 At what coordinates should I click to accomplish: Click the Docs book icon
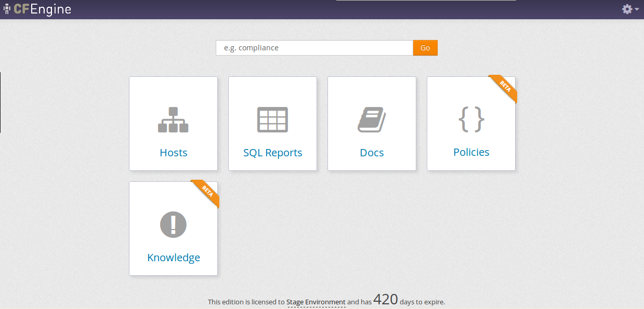372,120
